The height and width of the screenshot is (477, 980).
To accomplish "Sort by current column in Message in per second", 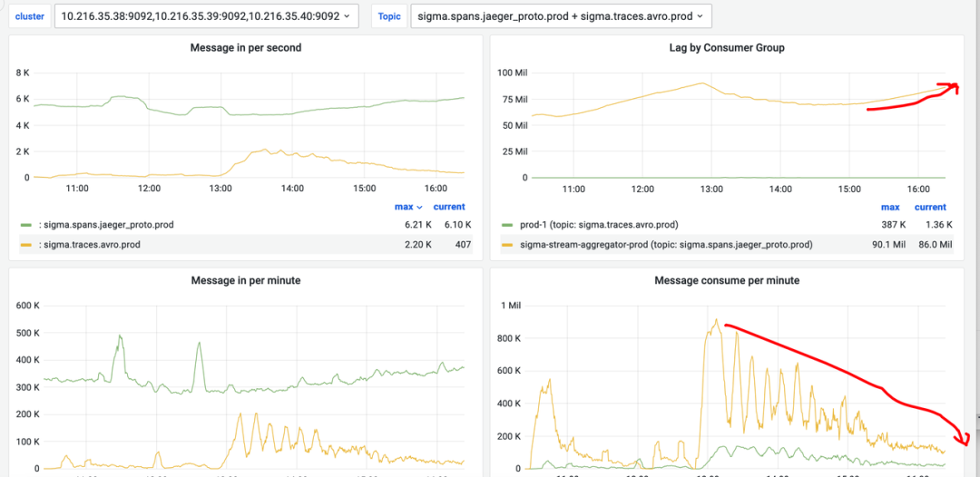I will pos(449,208).
